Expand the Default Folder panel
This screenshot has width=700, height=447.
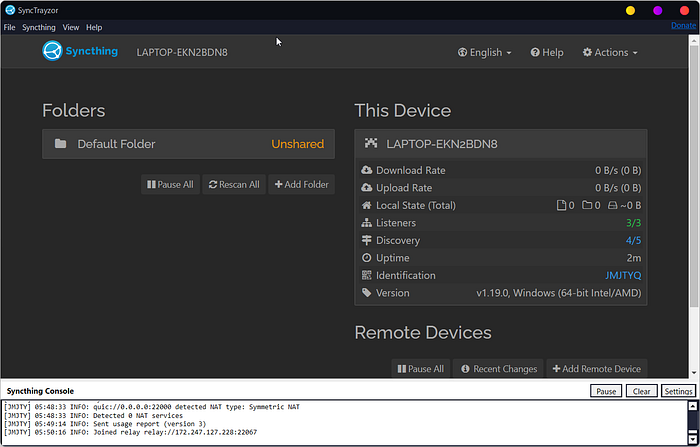click(188, 144)
